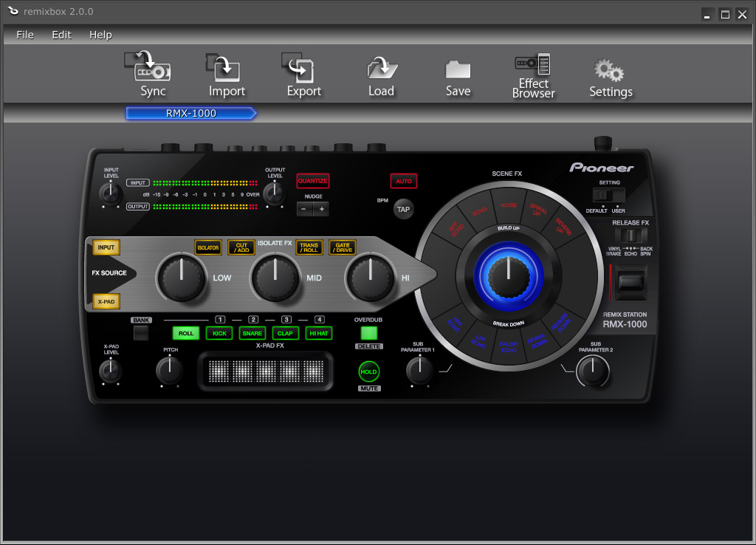The width and height of the screenshot is (756, 545).
Task: Click the MID isolate knob
Action: pyautogui.click(x=275, y=278)
